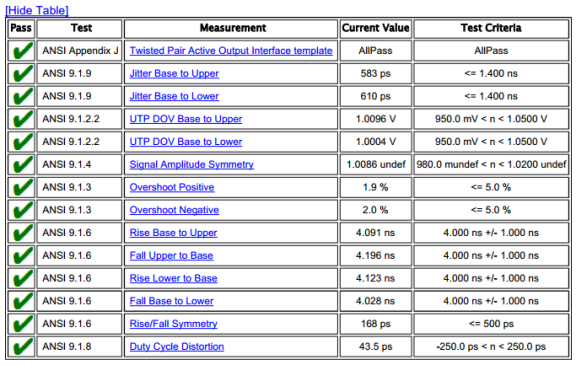
Task: Open Signal Amplitude Symmetry measurement
Action: [192, 165]
